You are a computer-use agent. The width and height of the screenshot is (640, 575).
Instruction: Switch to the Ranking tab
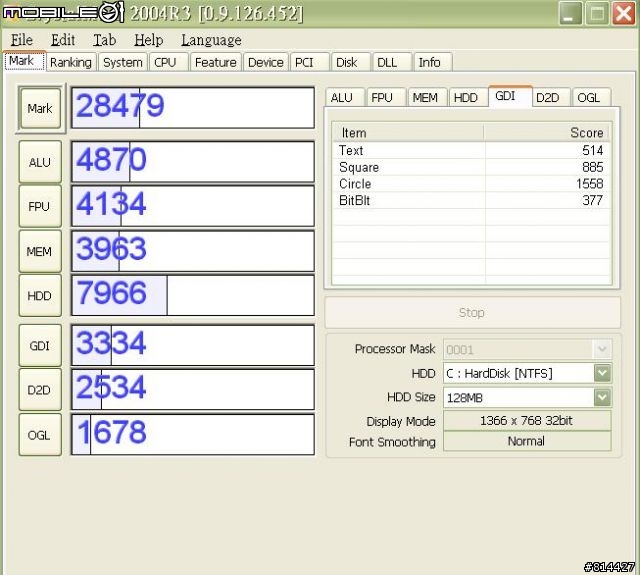tap(71, 62)
